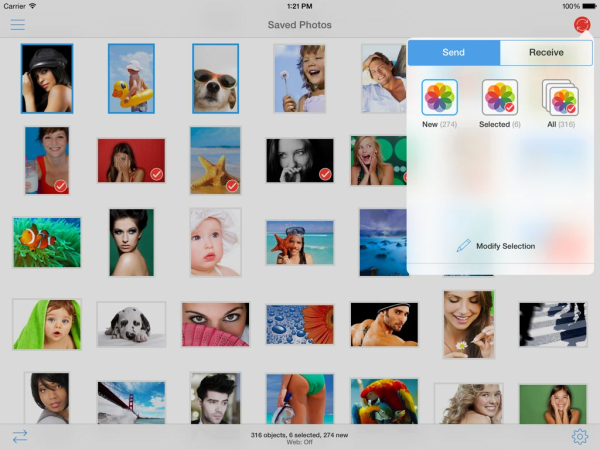Viewport: 600px width, 450px height.
Task: Select the baby in green towel photo
Action: click(47, 324)
